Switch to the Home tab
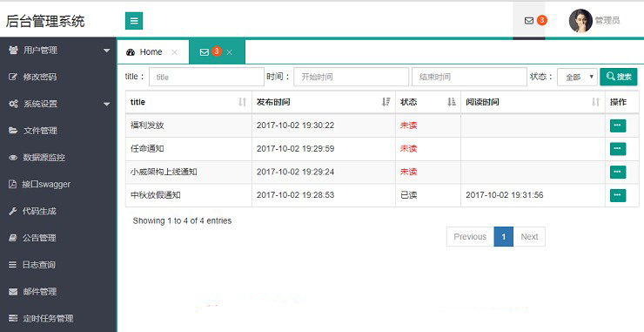The height and width of the screenshot is (332, 644). (x=151, y=52)
